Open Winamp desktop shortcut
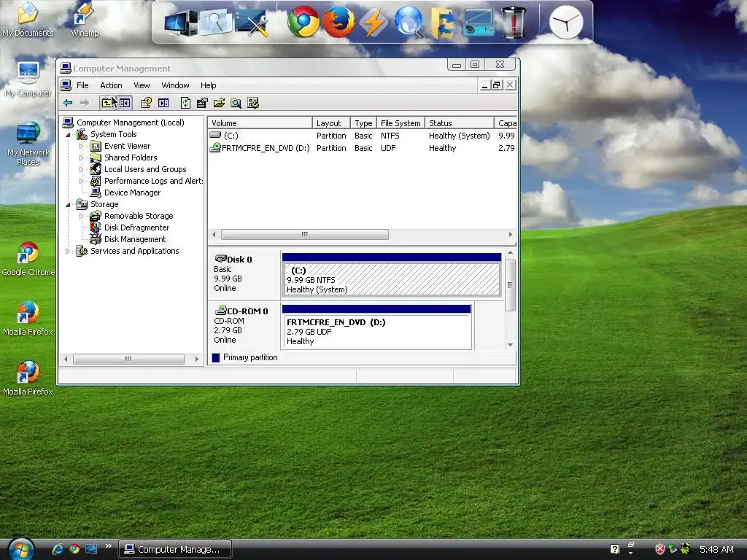Image resolution: width=747 pixels, height=560 pixels. 85,19
